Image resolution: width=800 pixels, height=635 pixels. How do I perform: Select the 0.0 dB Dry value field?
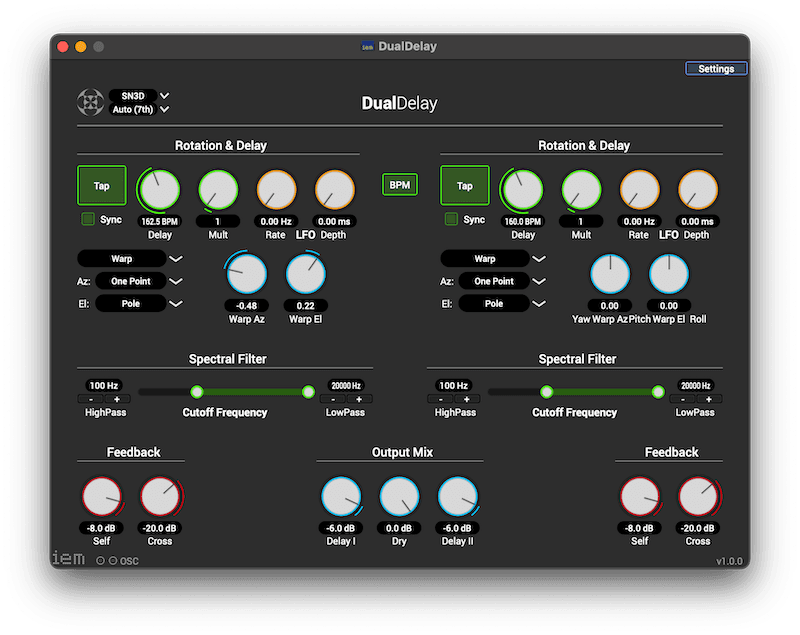pyautogui.click(x=399, y=528)
